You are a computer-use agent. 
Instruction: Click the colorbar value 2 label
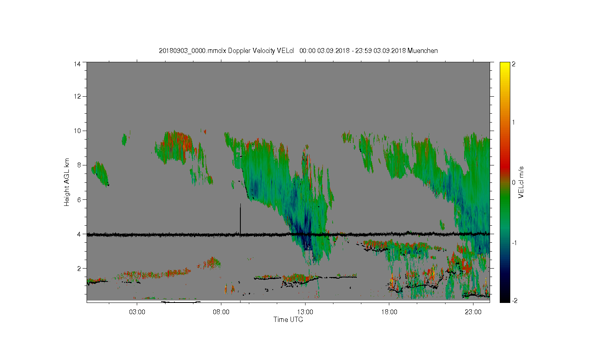pyautogui.click(x=514, y=64)
